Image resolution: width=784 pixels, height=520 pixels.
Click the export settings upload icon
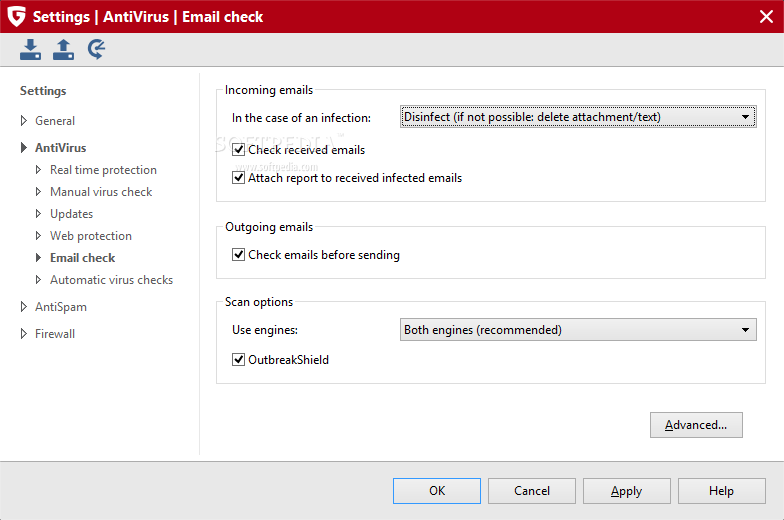pos(64,50)
